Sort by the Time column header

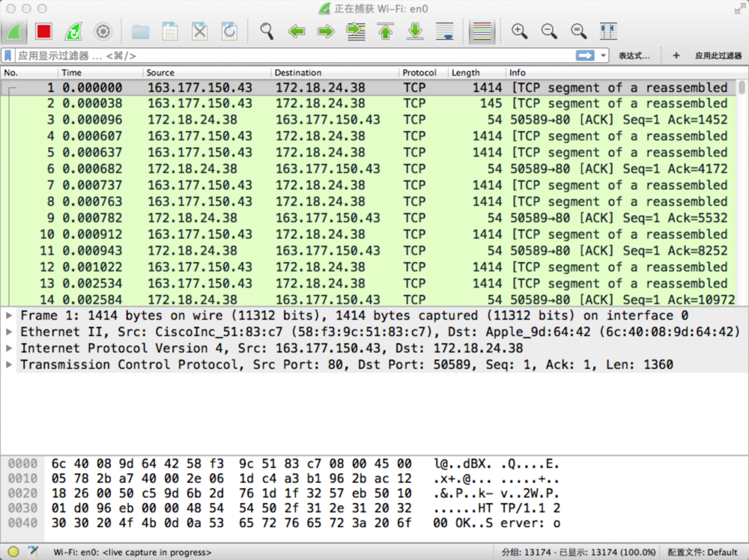pyautogui.click(x=101, y=73)
